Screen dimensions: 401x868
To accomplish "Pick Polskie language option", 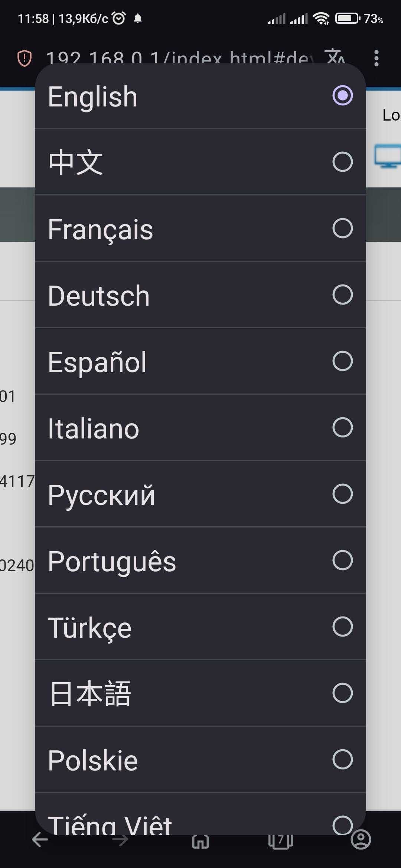I will 200,759.
